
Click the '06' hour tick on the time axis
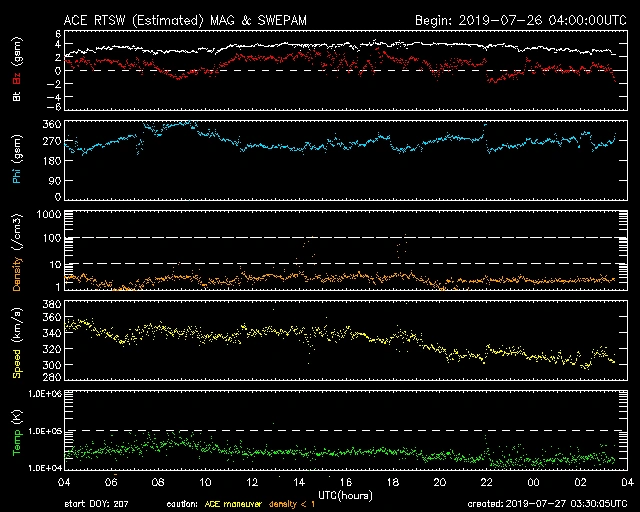click(x=111, y=483)
